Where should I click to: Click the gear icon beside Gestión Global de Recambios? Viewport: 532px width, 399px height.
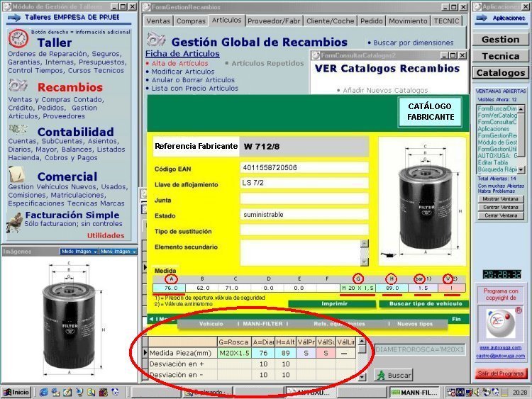(x=157, y=39)
